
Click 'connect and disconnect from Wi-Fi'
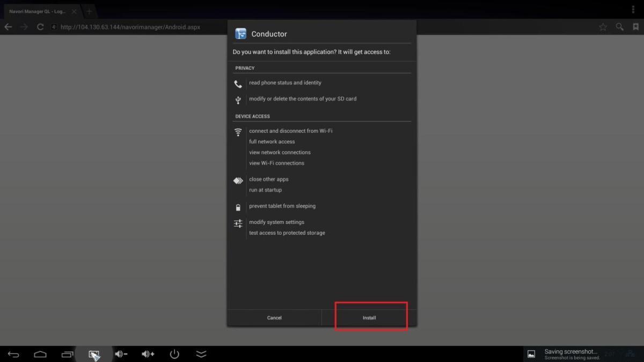pos(290,131)
